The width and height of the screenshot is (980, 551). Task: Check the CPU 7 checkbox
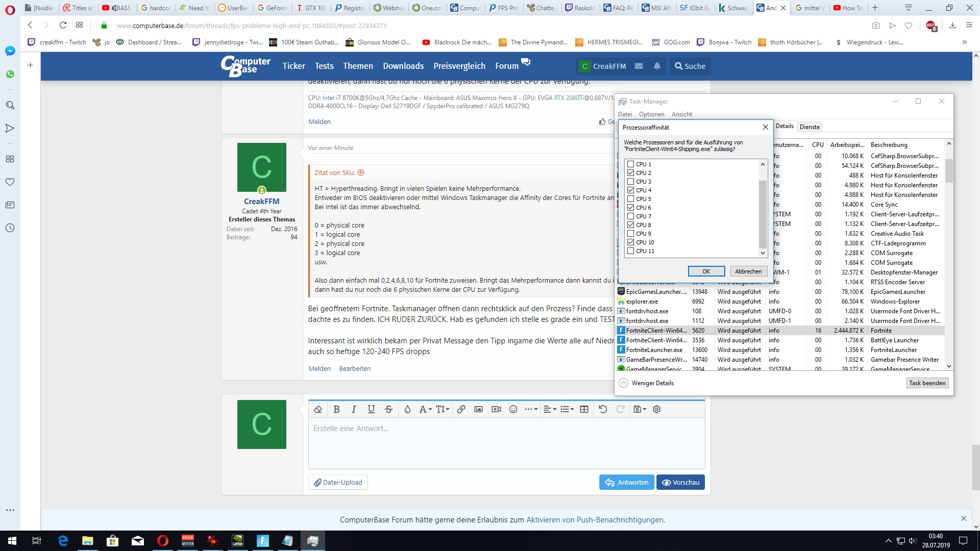pyautogui.click(x=631, y=216)
